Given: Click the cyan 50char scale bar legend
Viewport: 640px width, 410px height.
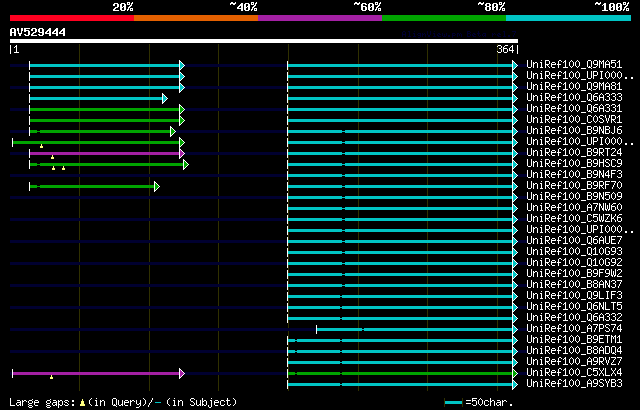Looking at the screenshot, I should (x=453, y=403).
